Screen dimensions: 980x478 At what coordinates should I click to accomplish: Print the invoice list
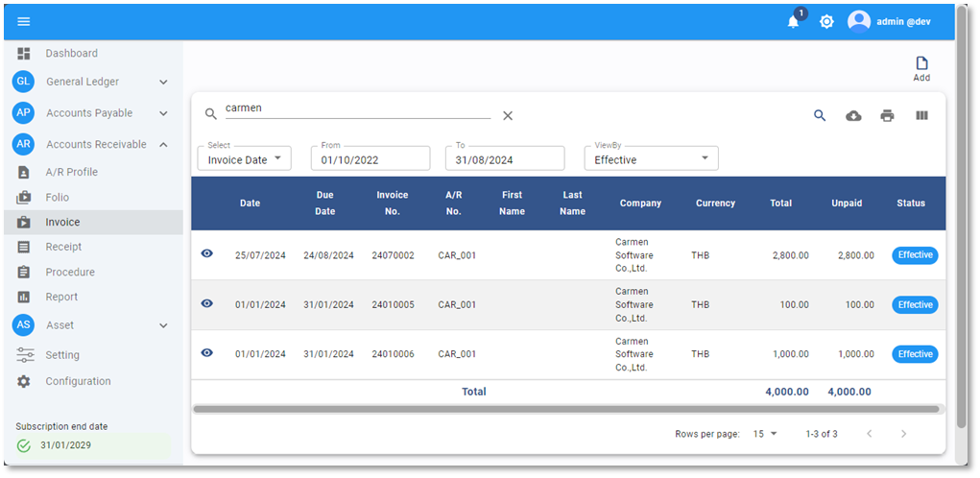(887, 115)
